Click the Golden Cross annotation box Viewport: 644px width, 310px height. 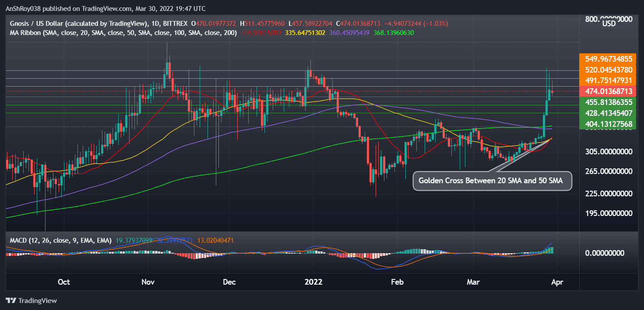click(492, 181)
